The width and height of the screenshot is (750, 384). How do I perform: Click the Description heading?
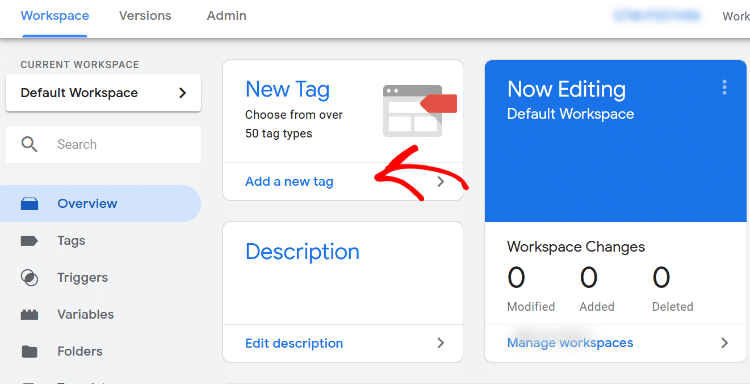tap(302, 252)
